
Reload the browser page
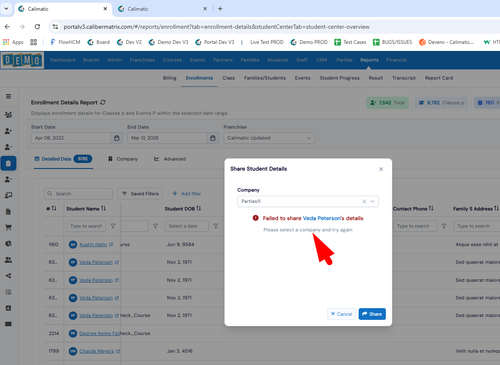coord(37,27)
